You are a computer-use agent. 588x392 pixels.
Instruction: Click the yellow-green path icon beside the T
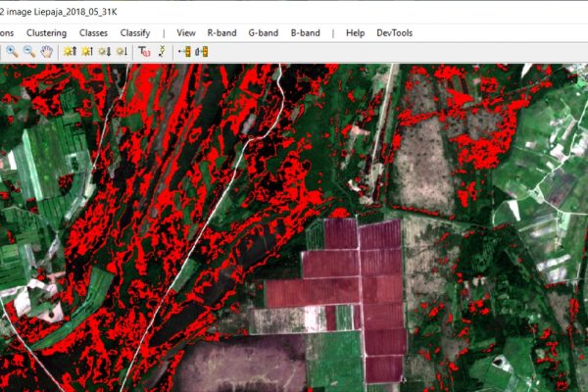(x=161, y=52)
